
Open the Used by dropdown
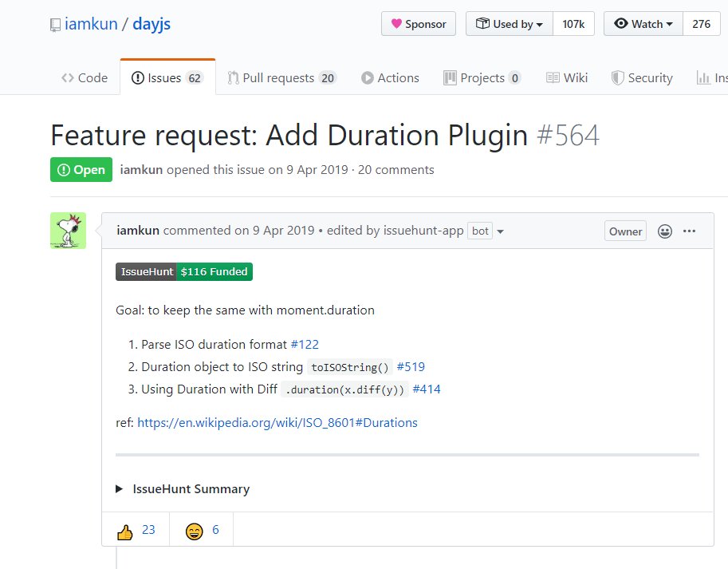pos(510,24)
